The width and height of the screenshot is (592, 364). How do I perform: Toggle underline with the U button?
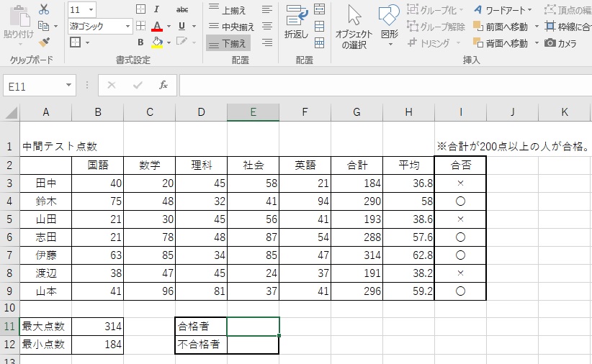(x=181, y=26)
